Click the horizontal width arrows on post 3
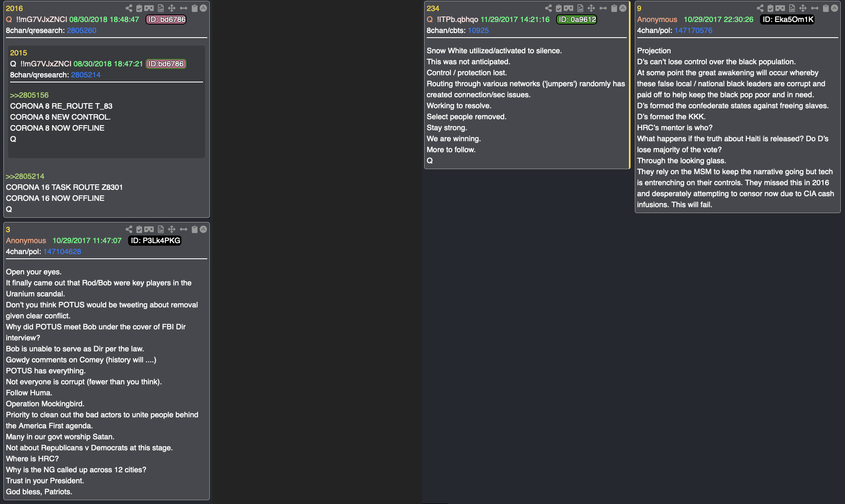This screenshot has width=845, height=504. click(184, 229)
